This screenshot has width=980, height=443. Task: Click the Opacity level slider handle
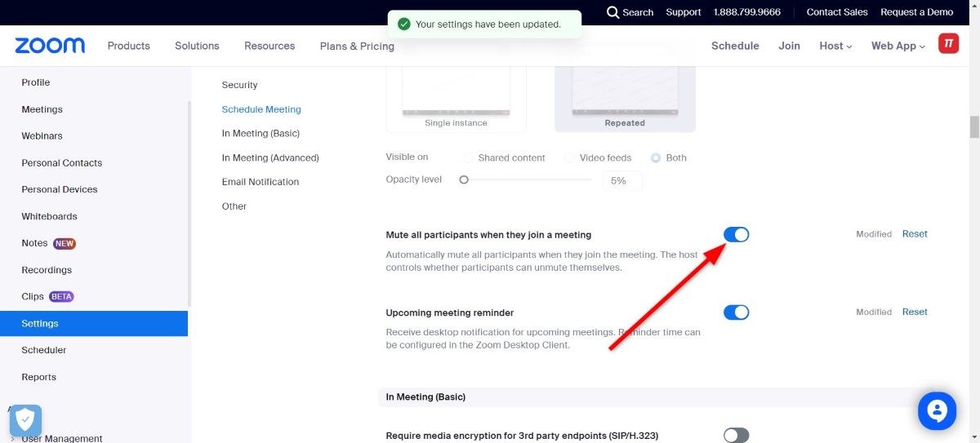tap(464, 179)
